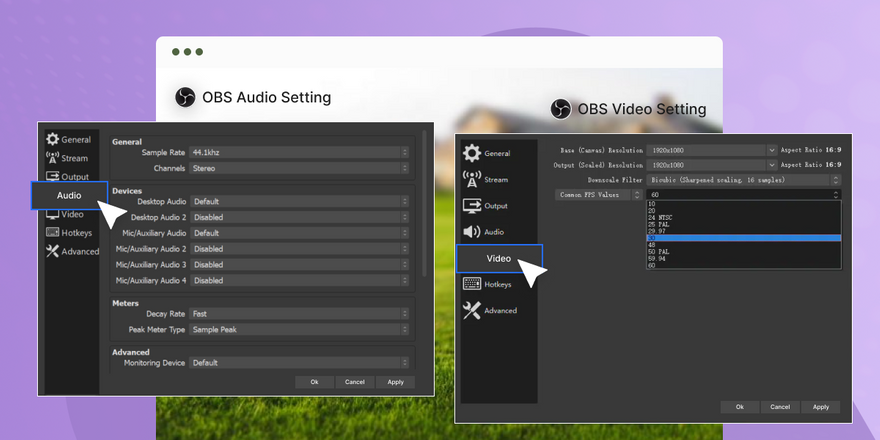
Task: Open Desktop Audio device dropdown
Action: [300, 201]
